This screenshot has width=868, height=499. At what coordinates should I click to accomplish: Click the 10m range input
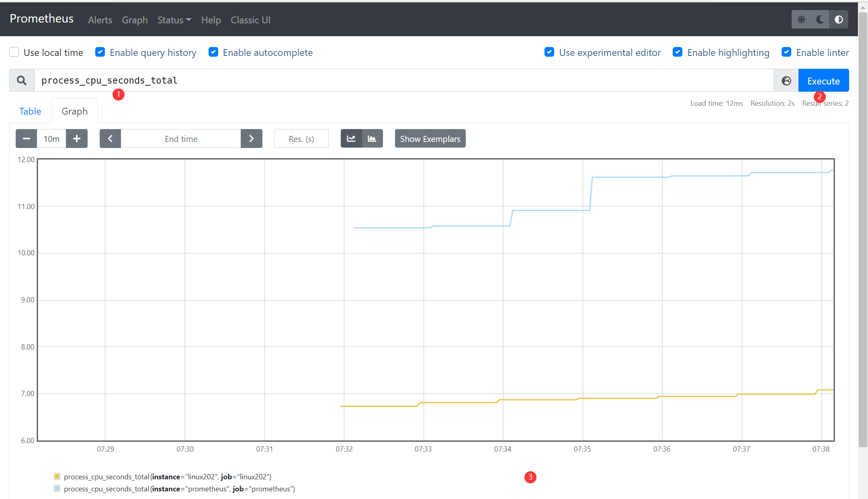[51, 139]
